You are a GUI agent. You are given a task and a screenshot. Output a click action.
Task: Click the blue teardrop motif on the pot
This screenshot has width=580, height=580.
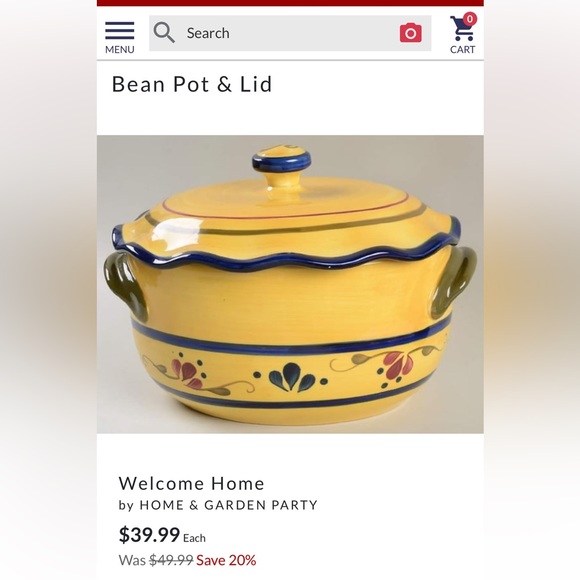(291, 377)
